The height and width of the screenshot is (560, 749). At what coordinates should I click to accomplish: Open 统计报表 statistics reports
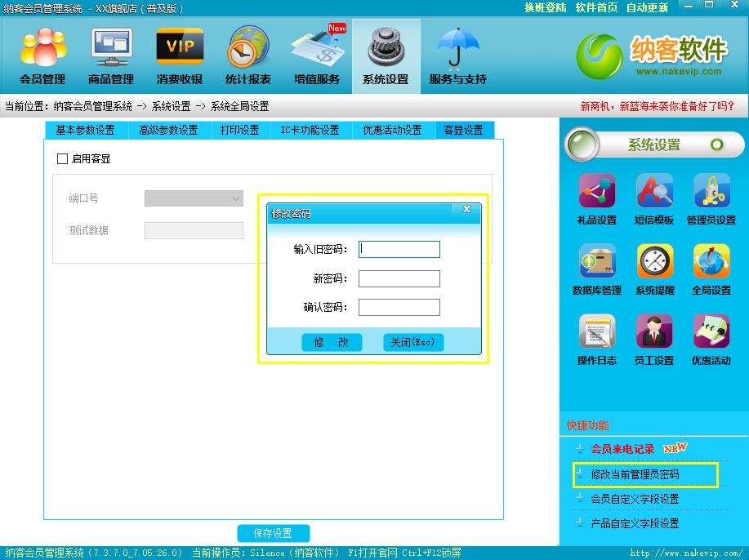pyautogui.click(x=248, y=56)
